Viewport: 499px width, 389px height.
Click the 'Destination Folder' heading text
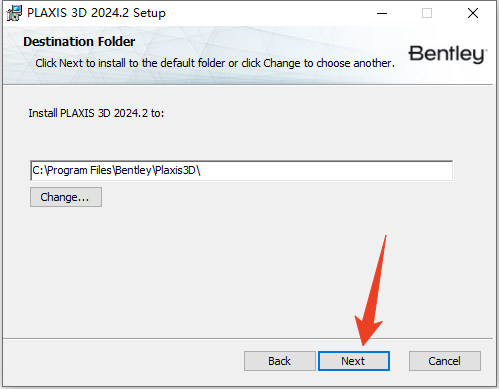click(x=79, y=42)
